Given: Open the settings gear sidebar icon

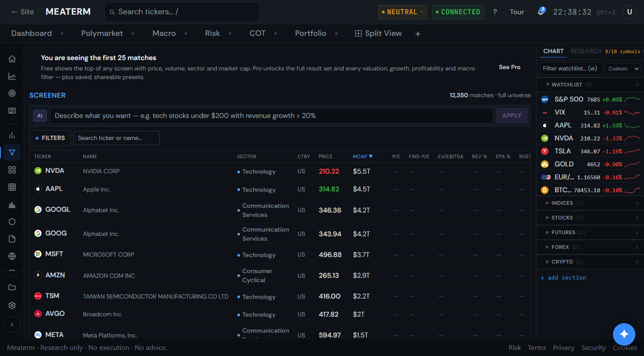Looking at the screenshot, I should tap(12, 305).
